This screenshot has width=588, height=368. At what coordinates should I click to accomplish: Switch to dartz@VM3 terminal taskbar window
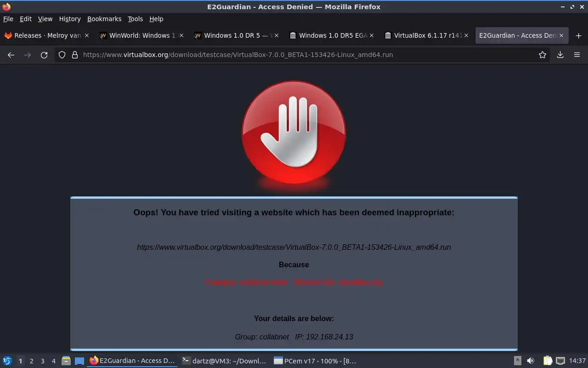click(x=224, y=361)
